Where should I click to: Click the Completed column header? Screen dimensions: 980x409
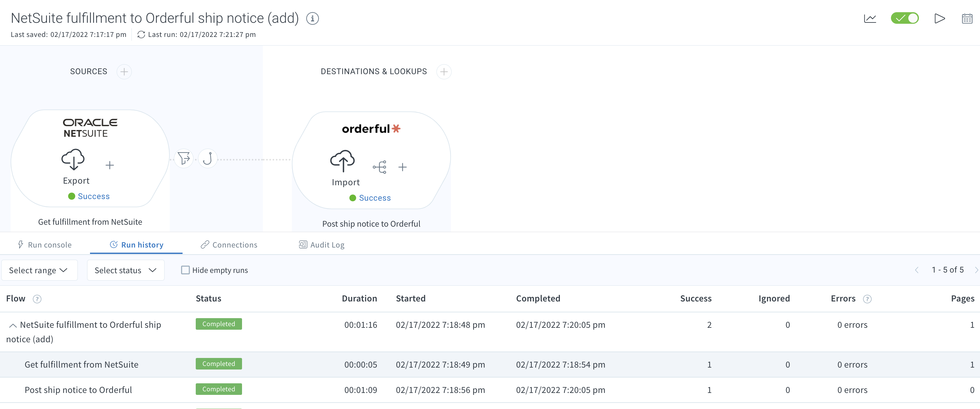click(x=538, y=299)
